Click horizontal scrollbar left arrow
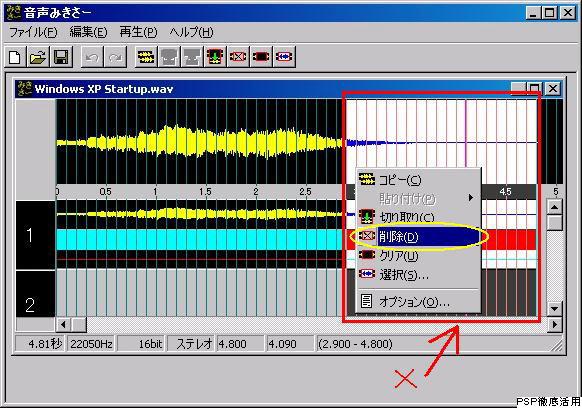Screen dimensions: 582x408 coord(63,325)
